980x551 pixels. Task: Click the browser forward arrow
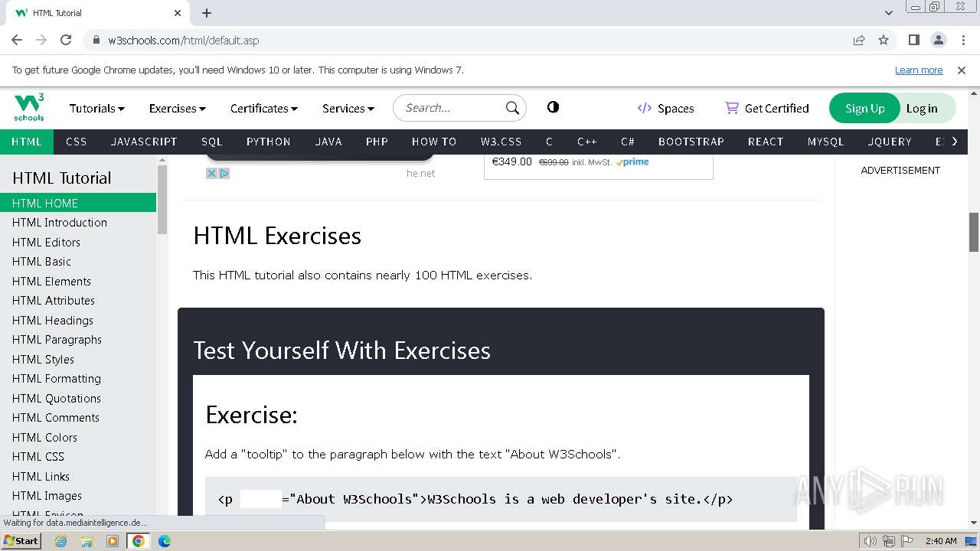41,40
